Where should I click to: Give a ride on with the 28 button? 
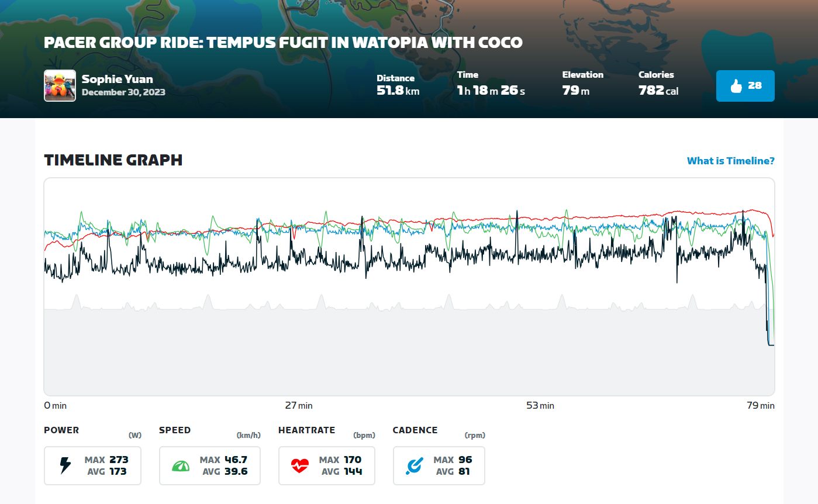745,86
